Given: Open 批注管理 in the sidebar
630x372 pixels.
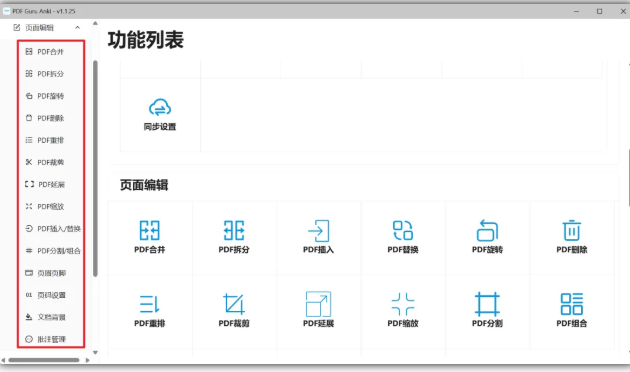Looking at the screenshot, I should tap(45, 339).
